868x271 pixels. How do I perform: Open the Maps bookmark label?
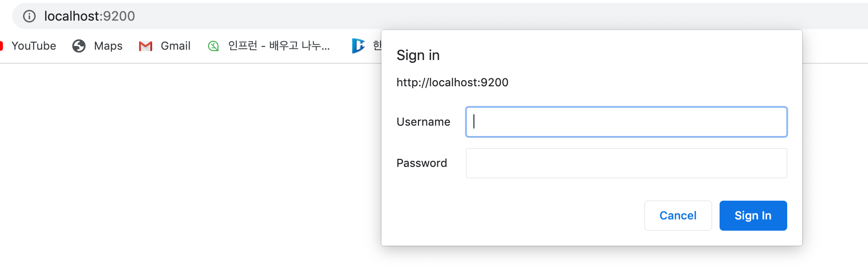click(x=108, y=46)
